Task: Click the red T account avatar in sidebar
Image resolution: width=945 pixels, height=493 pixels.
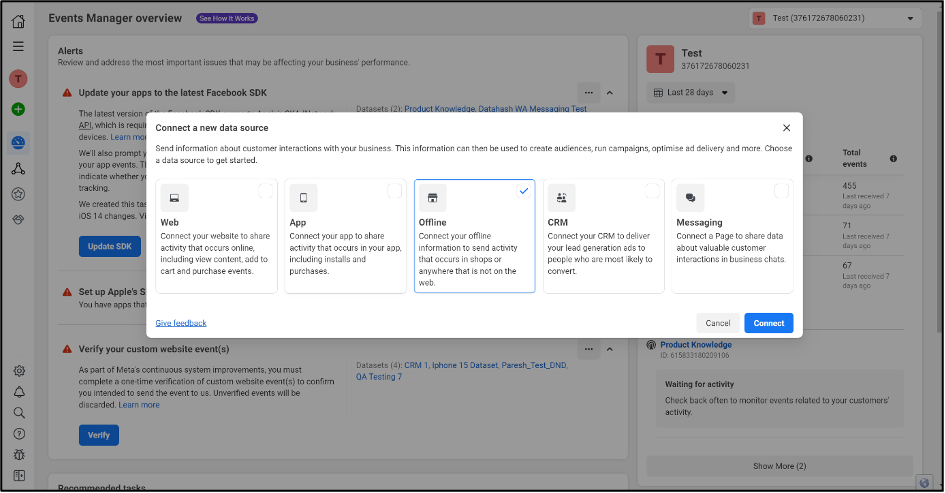Action: pos(18,78)
